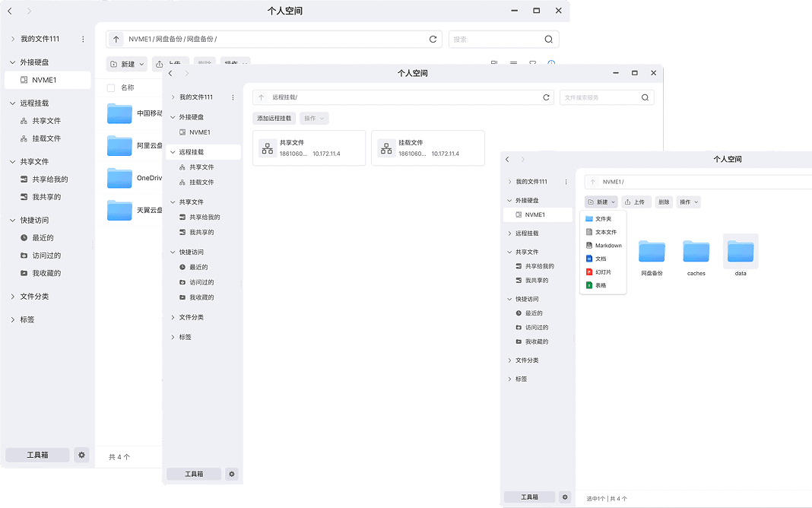Tick the select-all checkbox beside 名称

(111, 87)
